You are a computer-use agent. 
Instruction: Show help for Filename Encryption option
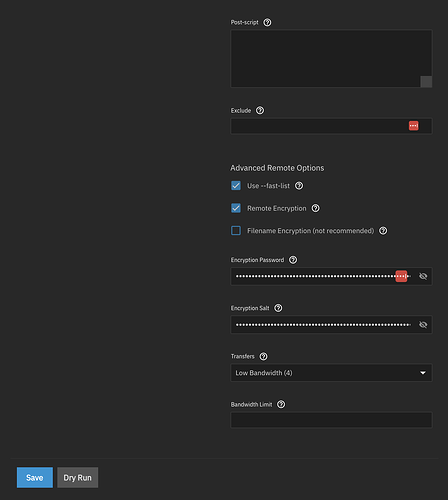tap(383, 231)
